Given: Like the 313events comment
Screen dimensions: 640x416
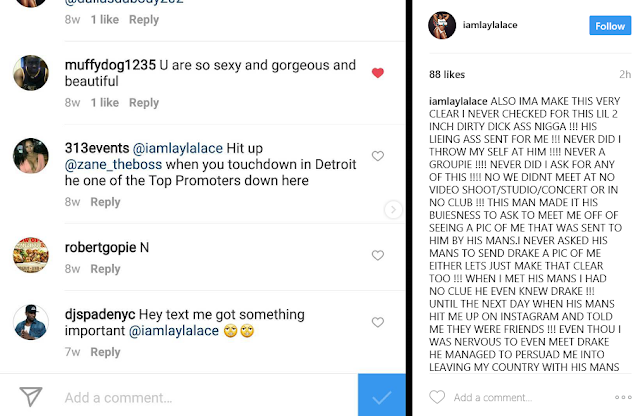Looking at the screenshot, I should [377, 156].
